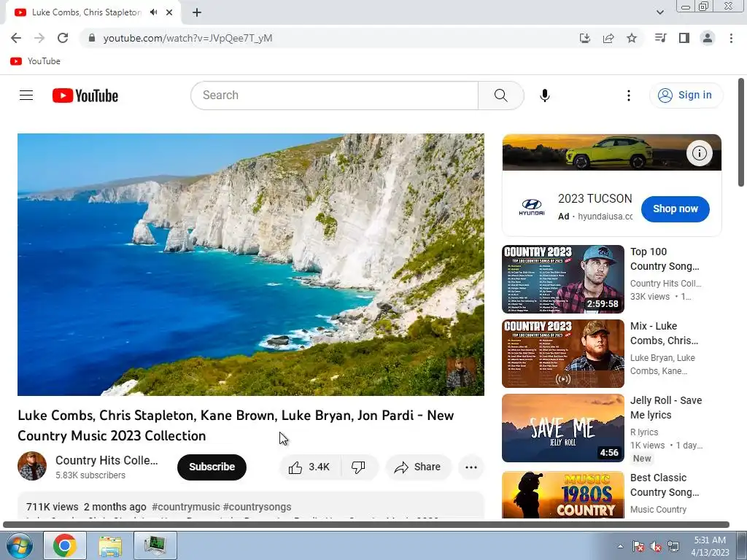The image size is (747, 560).
Task: Open the 1980s Country thumbnail
Action: [562, 494]
